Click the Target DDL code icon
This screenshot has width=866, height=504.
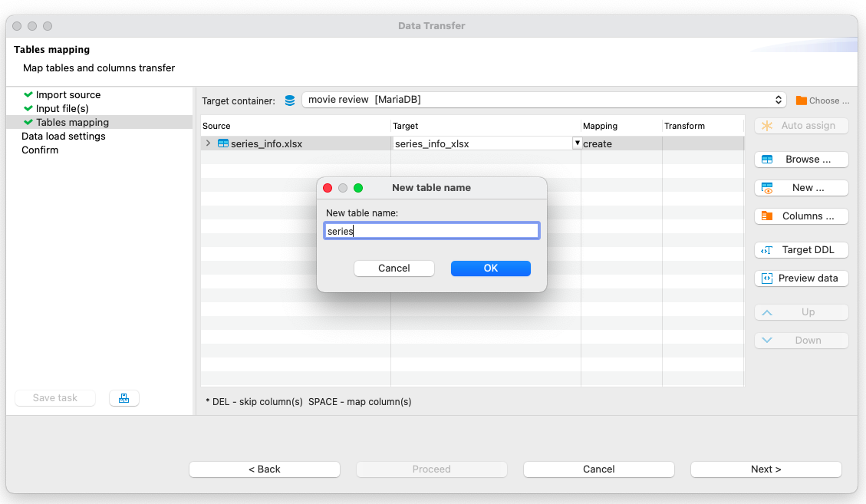coord(766,249)
